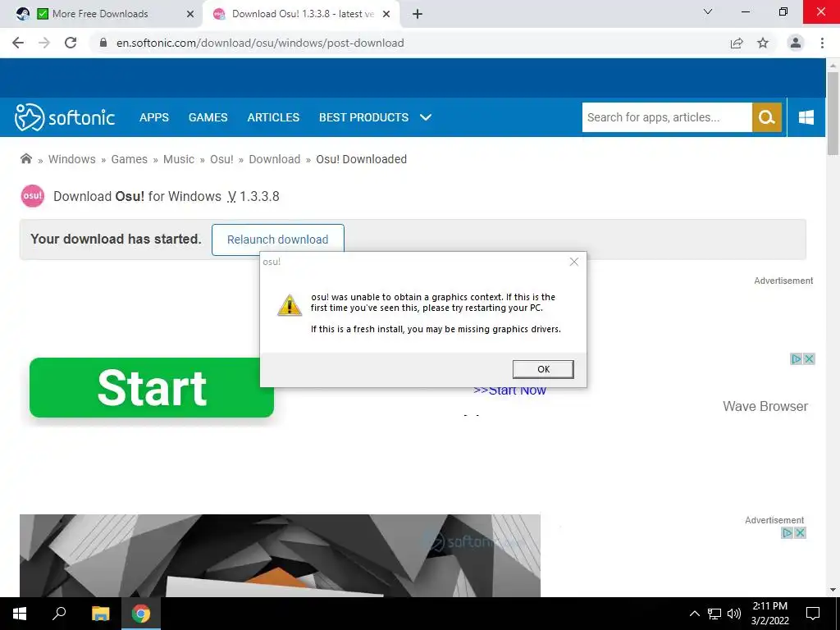Click Relaunch download button
Screen dimensions: 840x630
[277, 240]
